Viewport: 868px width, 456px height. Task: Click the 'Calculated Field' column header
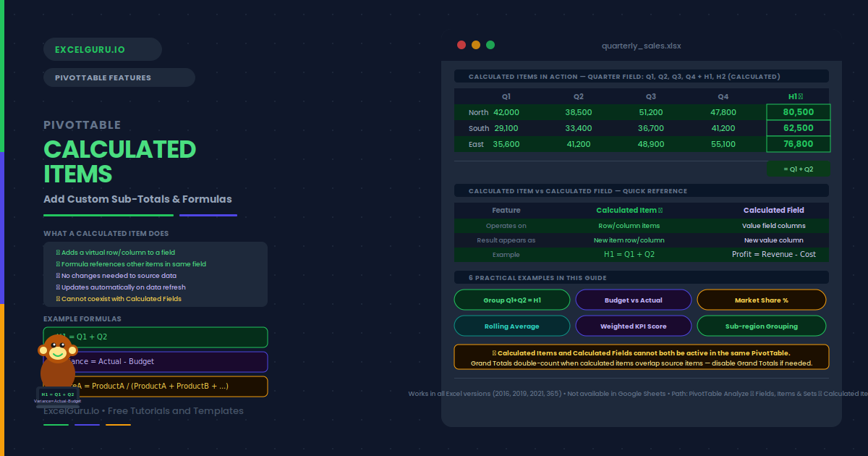(x=774, y=210)
